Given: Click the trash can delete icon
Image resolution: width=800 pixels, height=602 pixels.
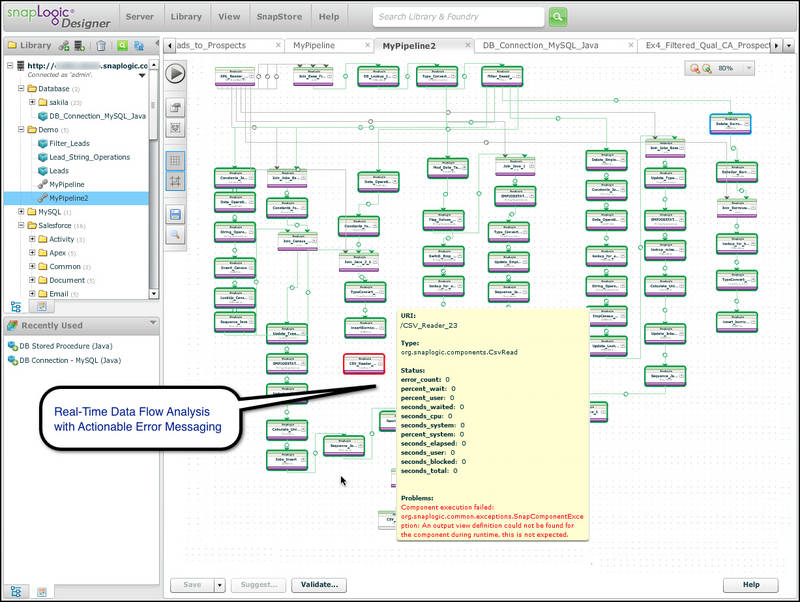Looking at the screenshot, I should pyautogui.click(x=101, y=45).
